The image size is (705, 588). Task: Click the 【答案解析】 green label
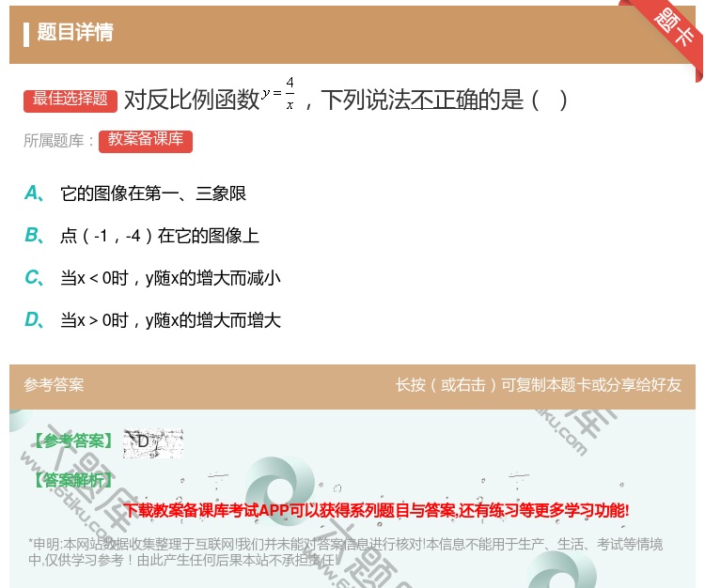pos(74,480)
